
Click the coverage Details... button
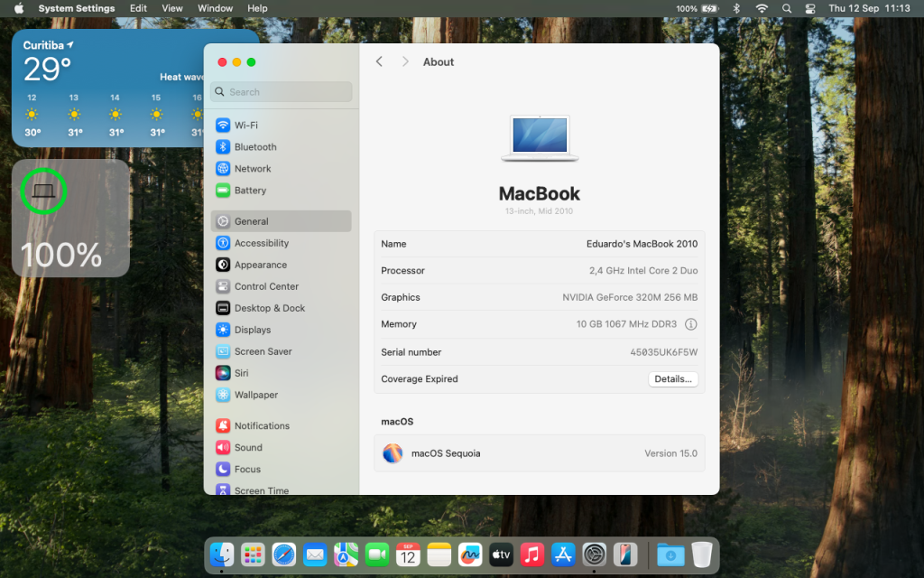[x=673, y=379]
